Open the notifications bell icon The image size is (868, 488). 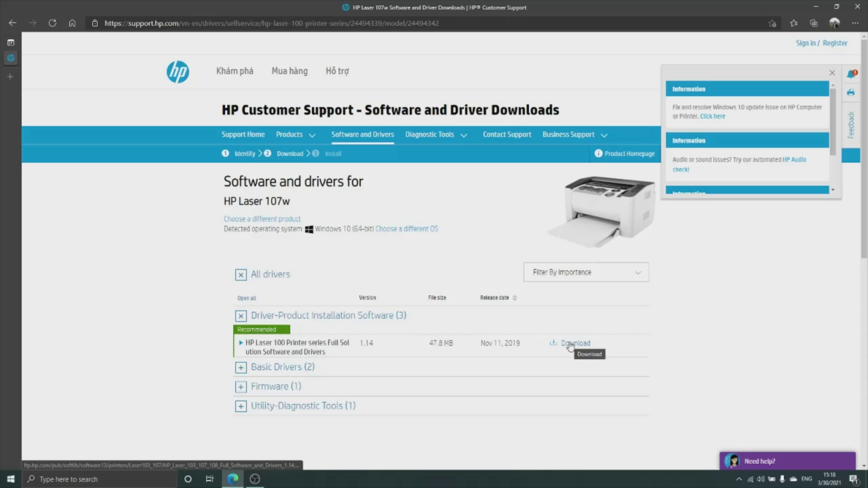tap(851, 74)
